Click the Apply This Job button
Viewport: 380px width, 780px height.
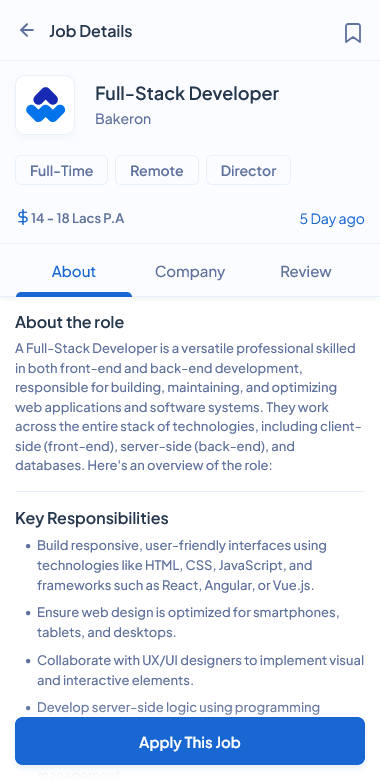pos(190,741)
